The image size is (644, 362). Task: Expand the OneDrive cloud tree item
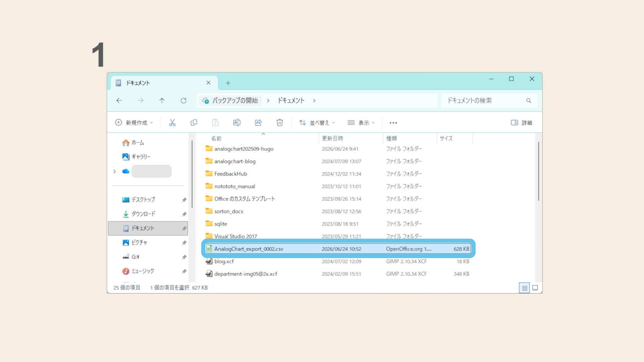point(114,171)
